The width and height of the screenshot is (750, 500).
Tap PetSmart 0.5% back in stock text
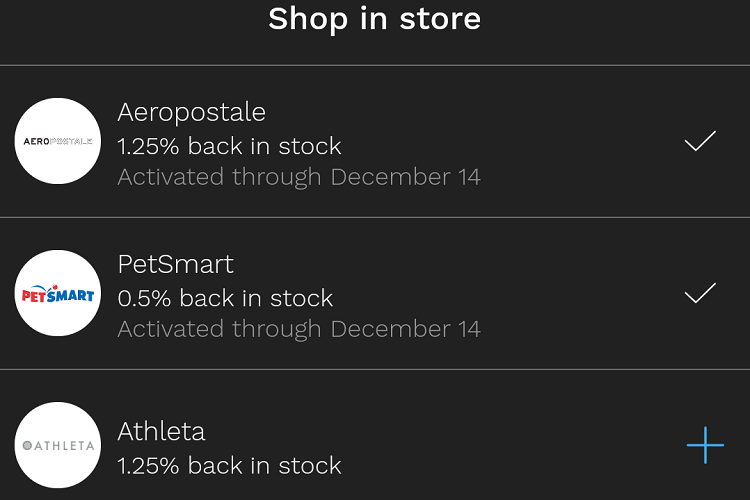pos(225,298)
